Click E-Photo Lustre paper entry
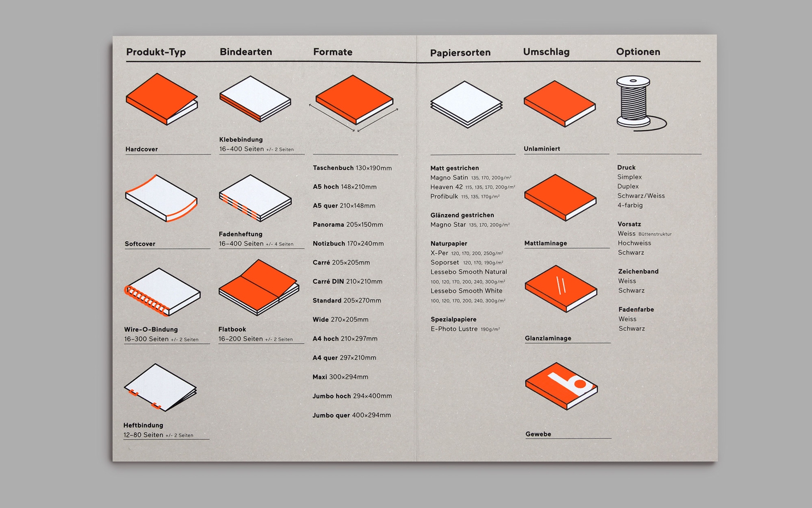 pos(465,329)
